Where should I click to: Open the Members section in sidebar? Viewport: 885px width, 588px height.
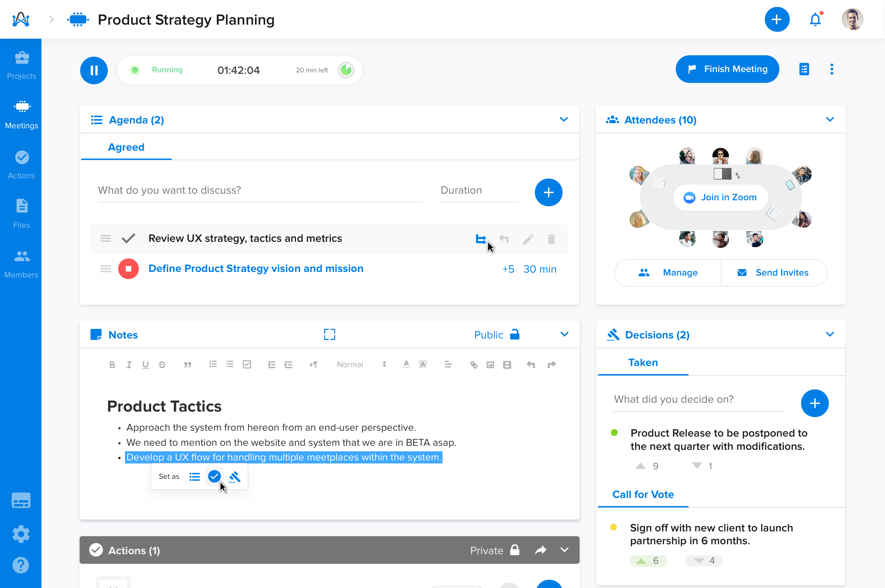pos(21,262)
